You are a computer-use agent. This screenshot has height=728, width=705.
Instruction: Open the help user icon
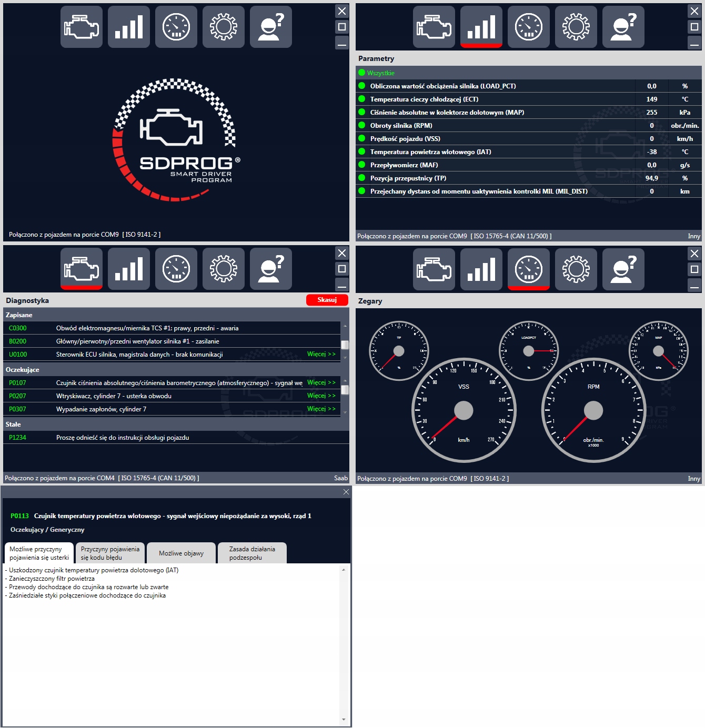click(x=271, y=26)
